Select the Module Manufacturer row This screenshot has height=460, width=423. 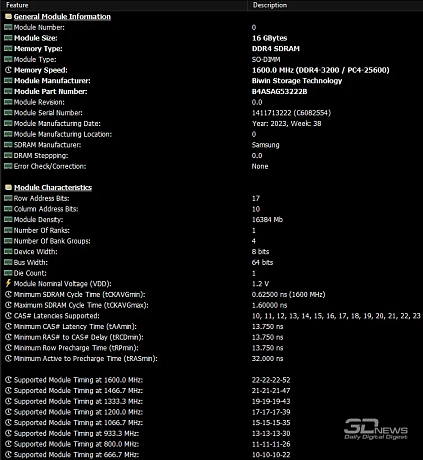point(211,81)
